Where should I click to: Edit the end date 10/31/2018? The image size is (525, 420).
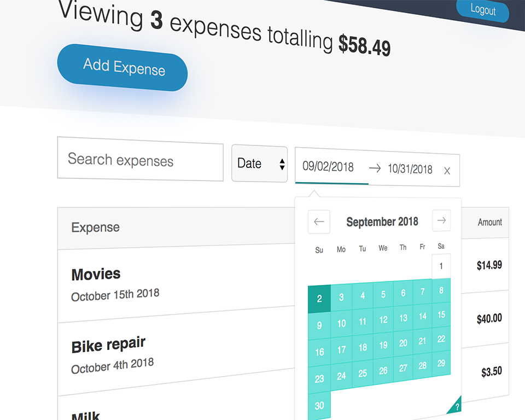click(410, 169)
